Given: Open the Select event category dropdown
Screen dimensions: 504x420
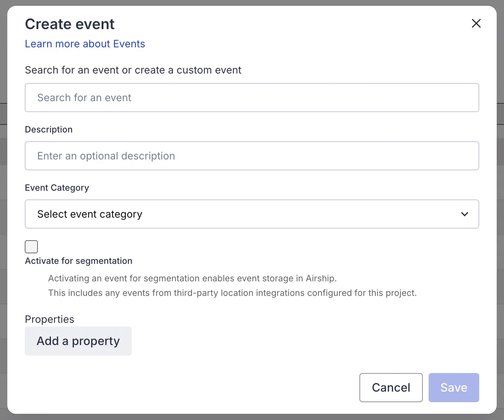Looking at the screenshot, I should point(252,214).
